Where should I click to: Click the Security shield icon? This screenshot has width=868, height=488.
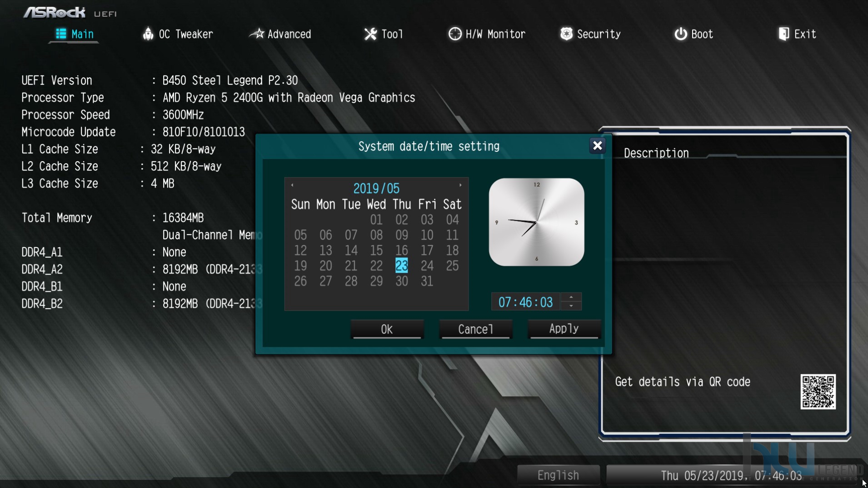566,34
